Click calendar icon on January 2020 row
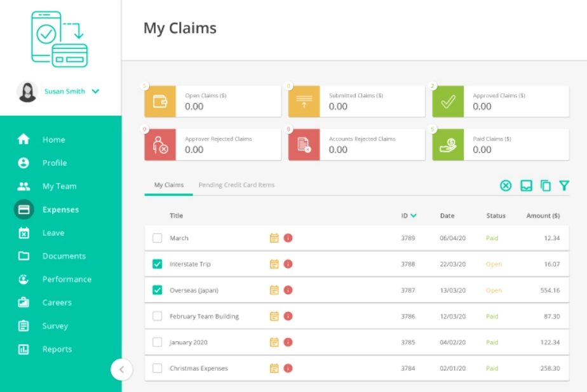Screen dimensions: 587x392 (x=274, y=342)
